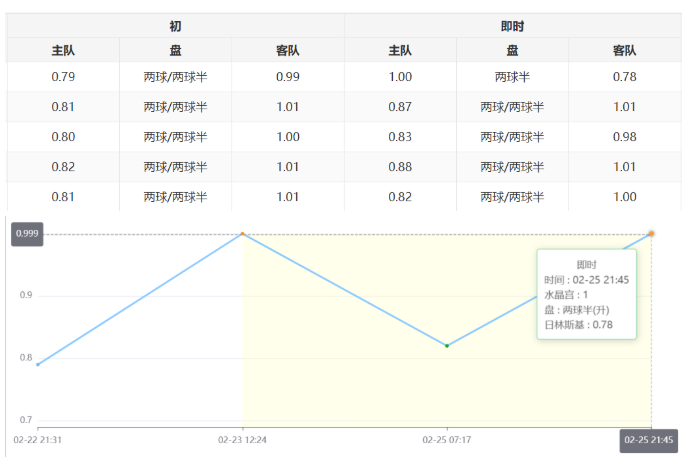The height and width of the screenshot is (465, 700).
Task: Click the last data point at chart's right edge
Action: pos(651,234)
